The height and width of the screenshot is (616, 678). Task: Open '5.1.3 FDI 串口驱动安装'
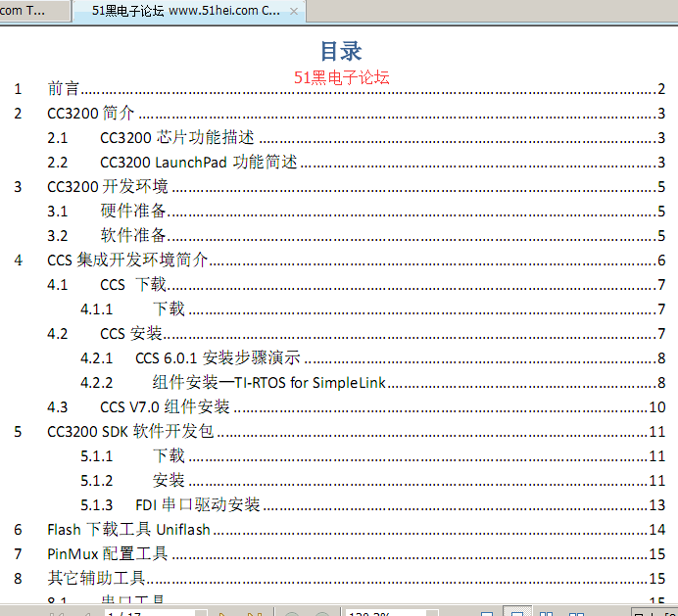(x=372, y=505)
